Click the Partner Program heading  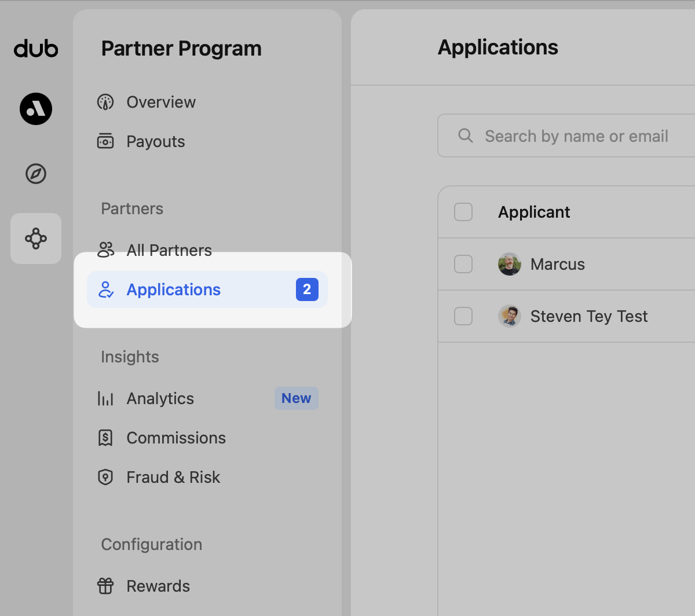coord(181,49)
